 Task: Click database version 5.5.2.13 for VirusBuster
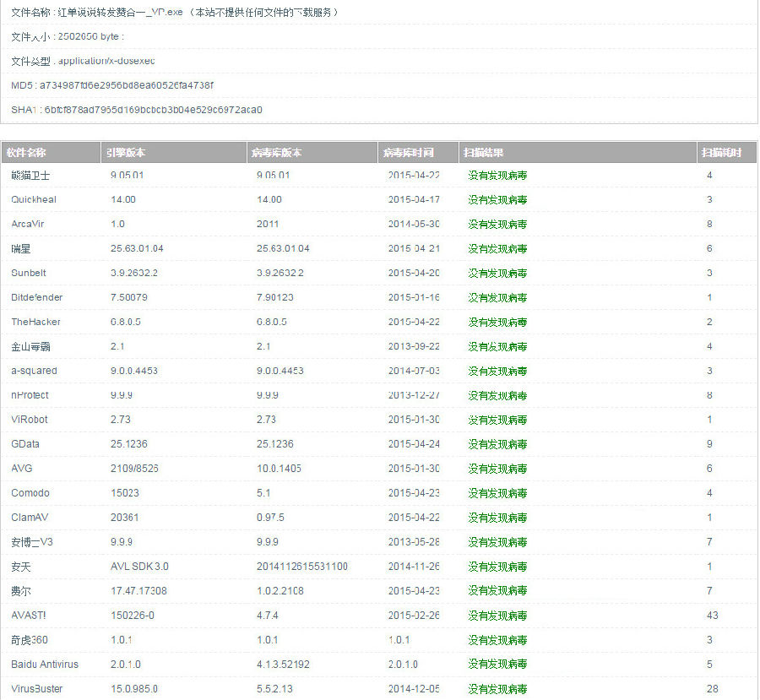(x=274, y=689)
